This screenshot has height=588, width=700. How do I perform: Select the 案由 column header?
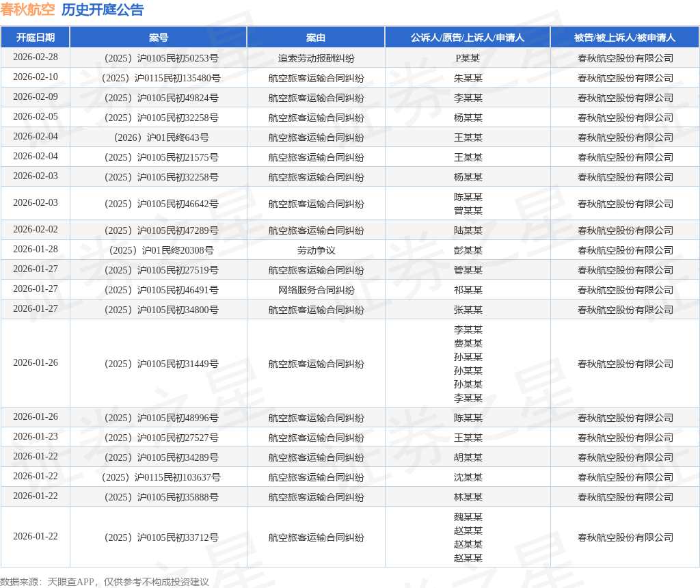coord(316,38)
